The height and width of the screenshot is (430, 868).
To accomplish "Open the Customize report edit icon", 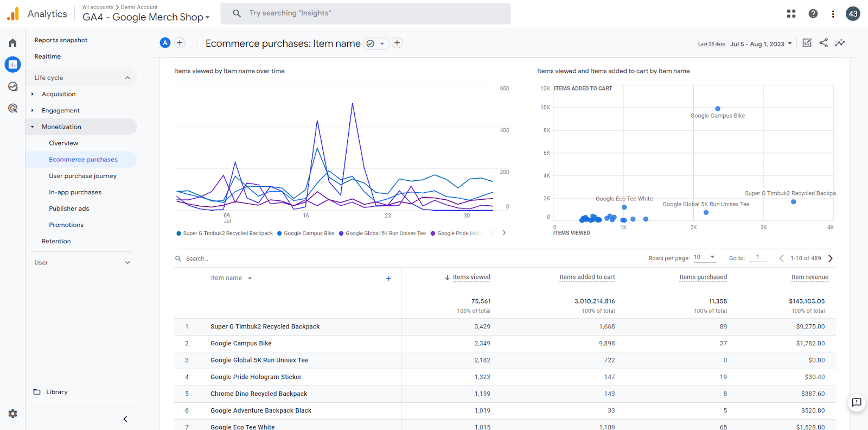I will coord(807,43).
